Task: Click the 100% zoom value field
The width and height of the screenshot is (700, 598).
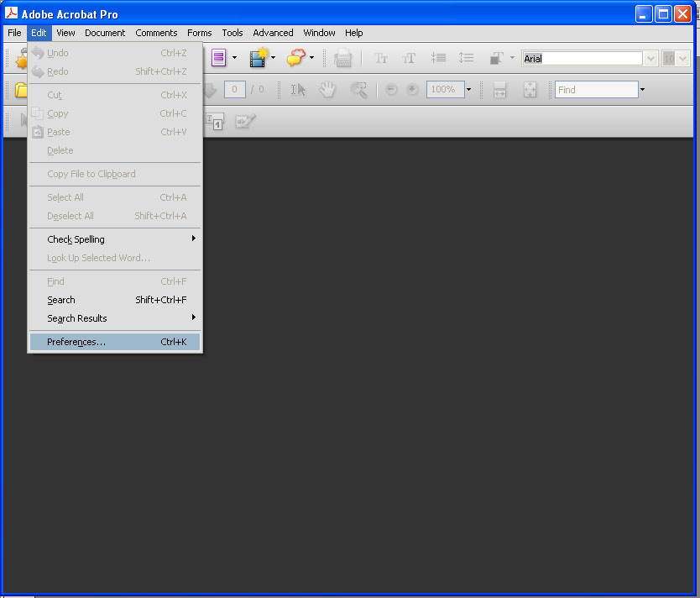Action: click(446, 89)
